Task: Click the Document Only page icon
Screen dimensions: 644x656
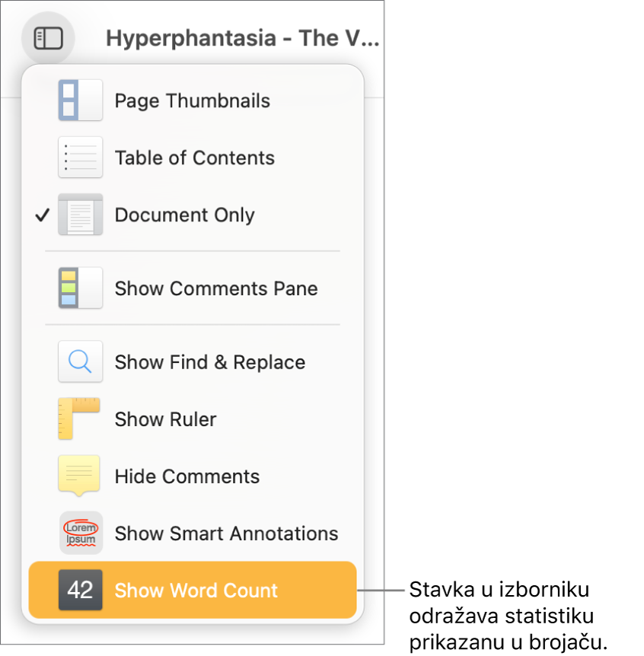Action: click(80, 215)
